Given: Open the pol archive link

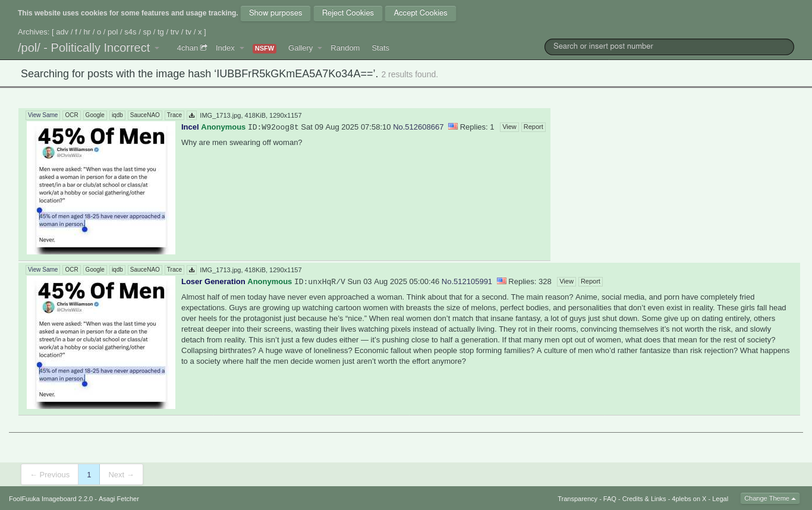Looking at the screenshot, I should click(112, 32).
